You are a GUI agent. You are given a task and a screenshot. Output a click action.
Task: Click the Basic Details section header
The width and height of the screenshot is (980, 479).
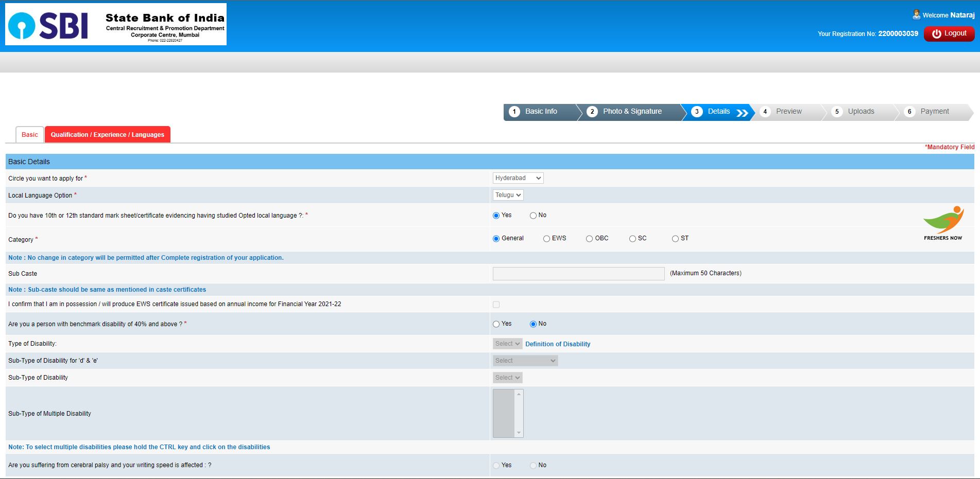490,162
